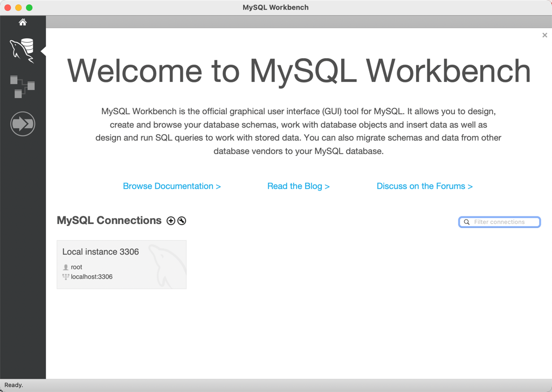
Task: Open Discuss on the Forums link
Action: (x=425, y=186)
